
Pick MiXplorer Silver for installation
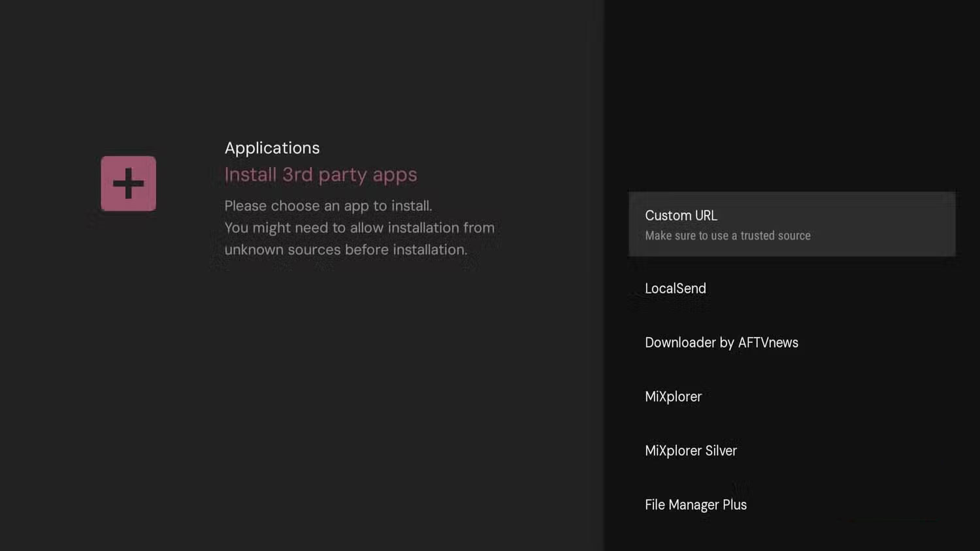(x=691, y=450)
